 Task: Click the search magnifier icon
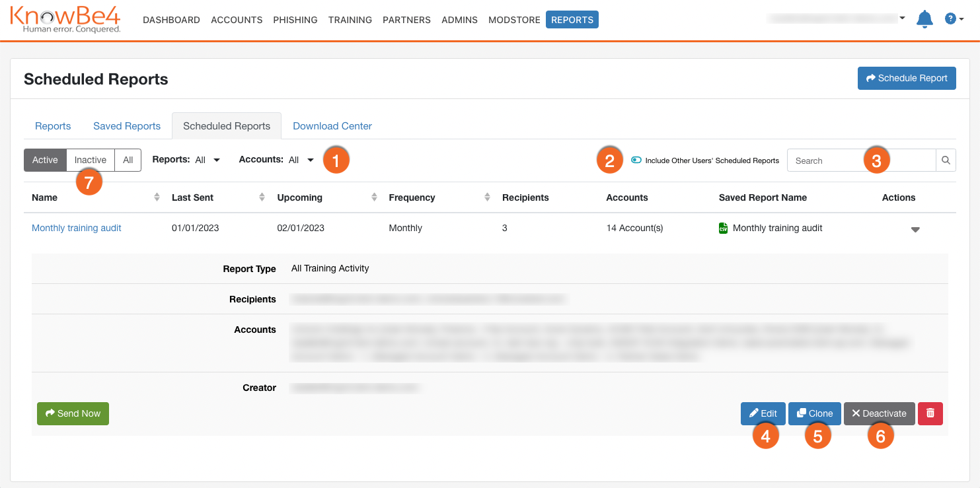(x=946, y=160)
